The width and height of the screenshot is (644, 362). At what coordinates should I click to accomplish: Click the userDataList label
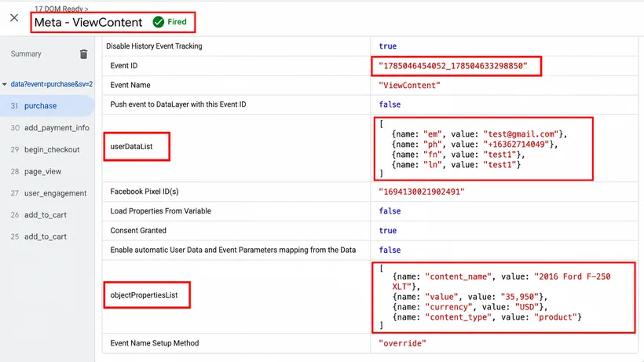[131, 146]
